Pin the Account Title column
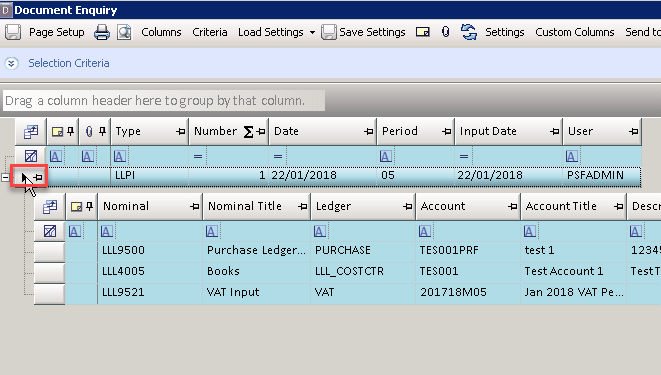Viewport: 661px width, 375px height. pos(618,206)
